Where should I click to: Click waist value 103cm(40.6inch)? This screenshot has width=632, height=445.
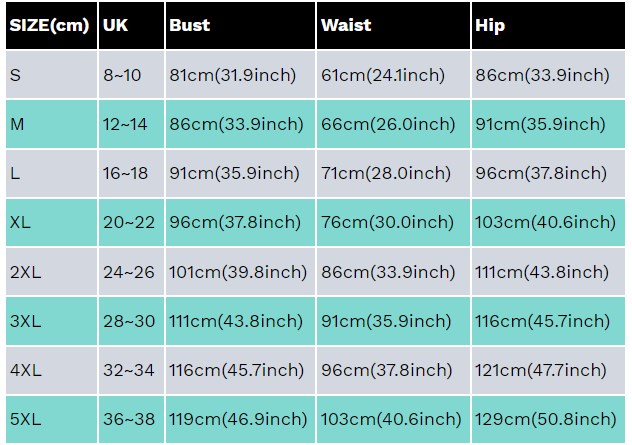click(393, 419)
